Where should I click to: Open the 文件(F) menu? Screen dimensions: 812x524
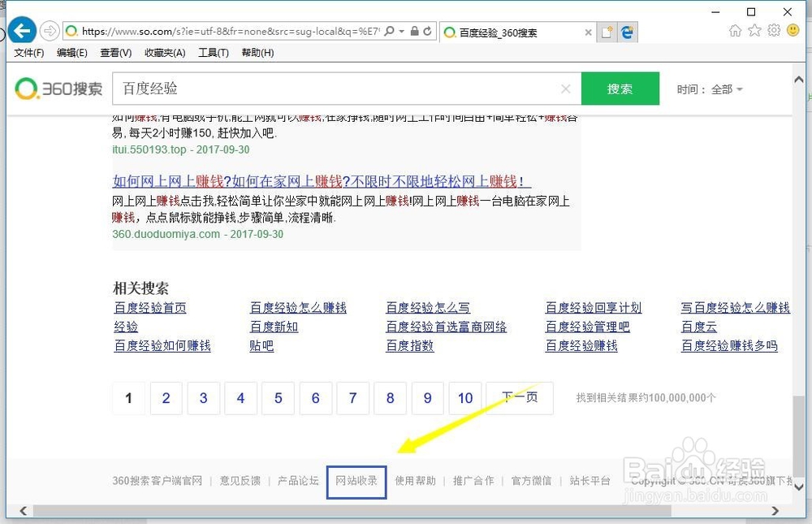pyautogui.click(x=29, y=52)
